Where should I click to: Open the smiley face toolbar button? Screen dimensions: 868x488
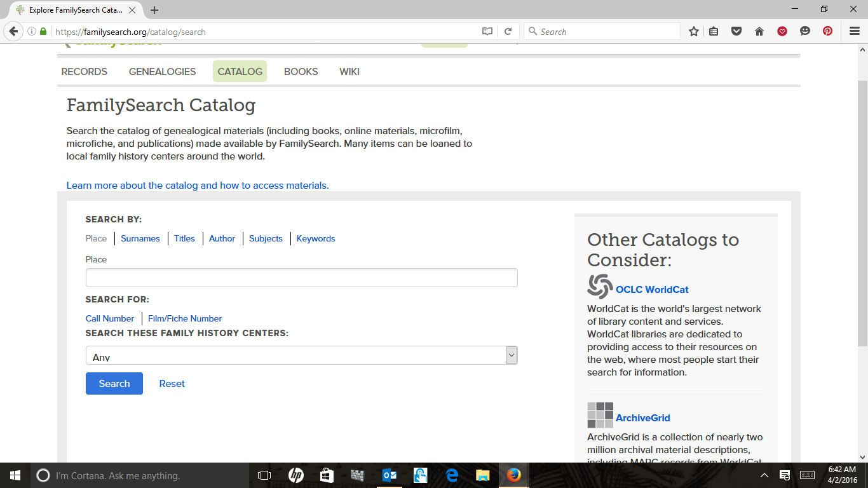[805, 31]
